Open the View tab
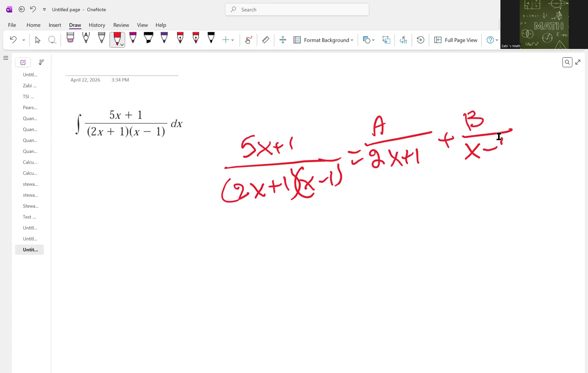Screen dimensions: 588x373 pos(142,25)
